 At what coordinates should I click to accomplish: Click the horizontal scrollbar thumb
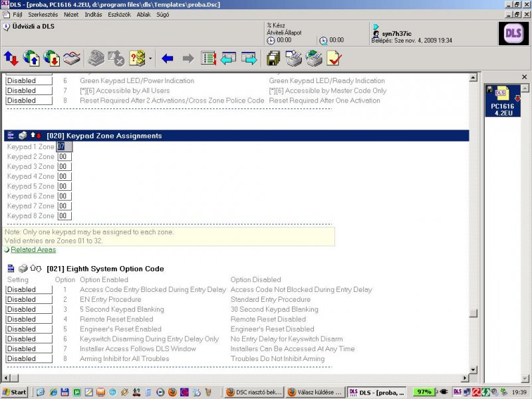coord(14,378)
